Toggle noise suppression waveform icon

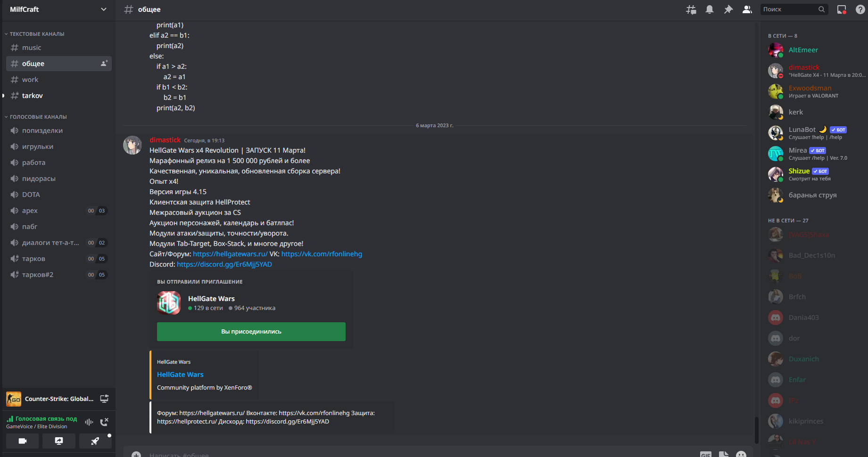[x=89, y=422]
